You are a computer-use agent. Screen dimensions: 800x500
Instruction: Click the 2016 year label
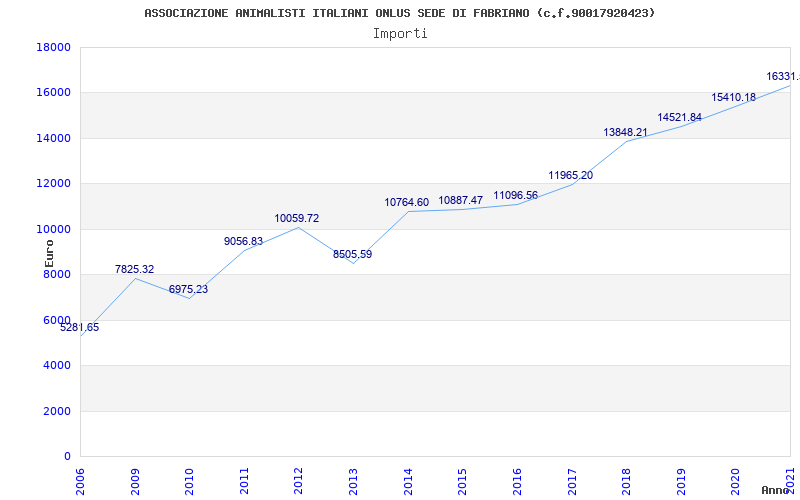pos(517,481)
